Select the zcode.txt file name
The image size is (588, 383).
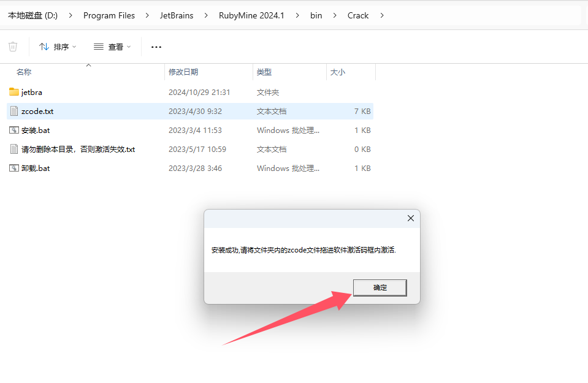(37, 112)
